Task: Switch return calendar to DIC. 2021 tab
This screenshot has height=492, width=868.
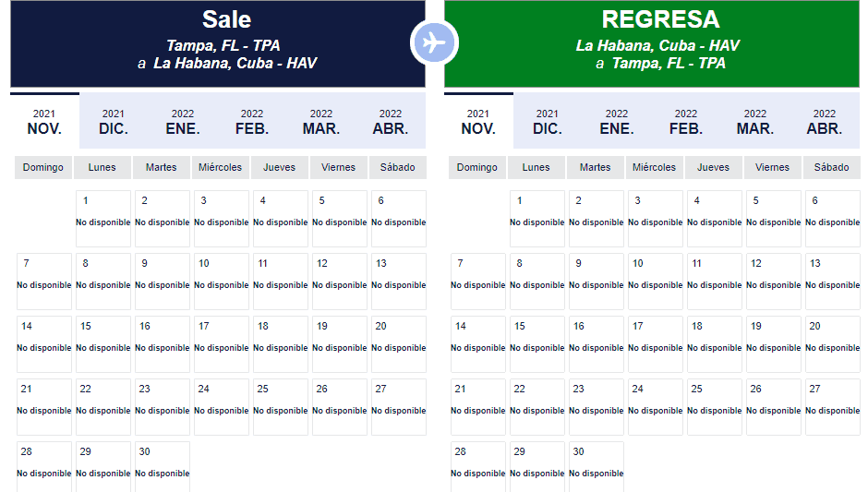Action: pyautogui.click(x=548, y=121)
